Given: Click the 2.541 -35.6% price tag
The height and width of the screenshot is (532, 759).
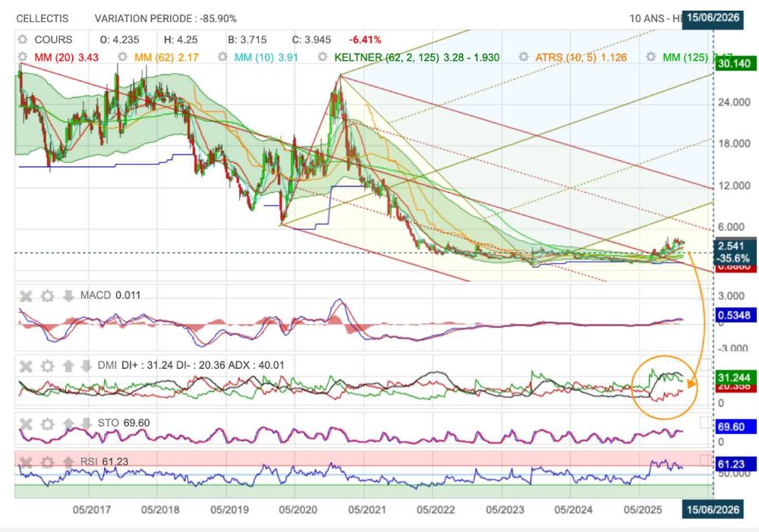Looking at the screenshot, I should pos(734,252).
